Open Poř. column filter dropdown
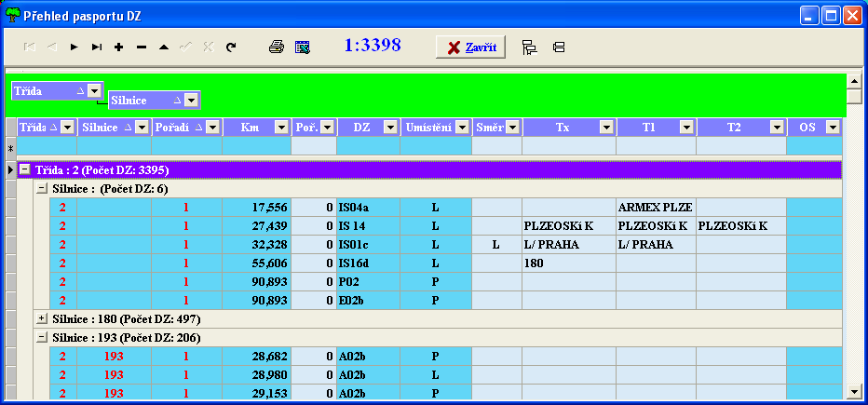868x405 pixels. pos(328,128)
